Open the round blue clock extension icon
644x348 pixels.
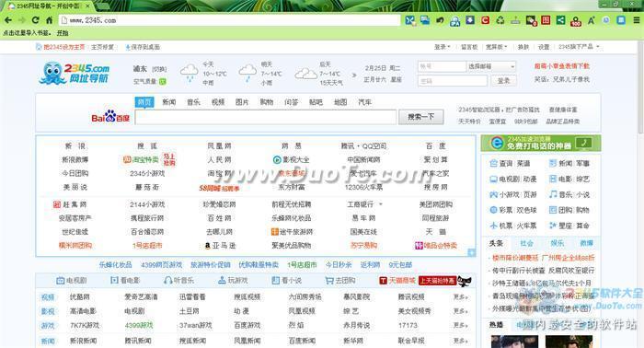pyautogui.click(x=605, y=20)
